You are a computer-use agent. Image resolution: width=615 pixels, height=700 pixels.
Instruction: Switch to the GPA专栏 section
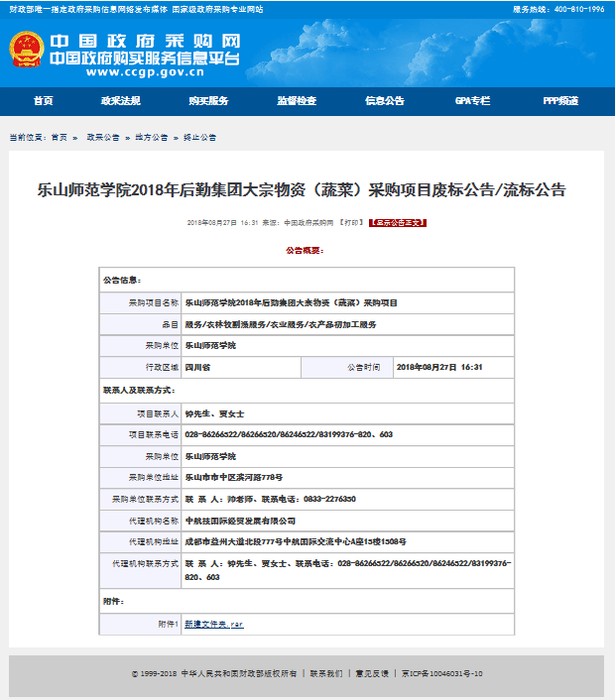pyautogui.click(x=472, y=101)
